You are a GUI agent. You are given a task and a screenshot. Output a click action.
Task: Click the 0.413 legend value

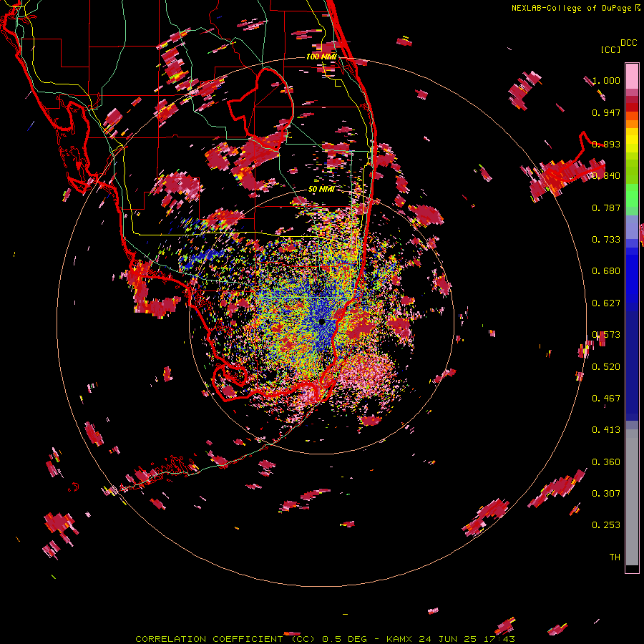coord(606,430)
